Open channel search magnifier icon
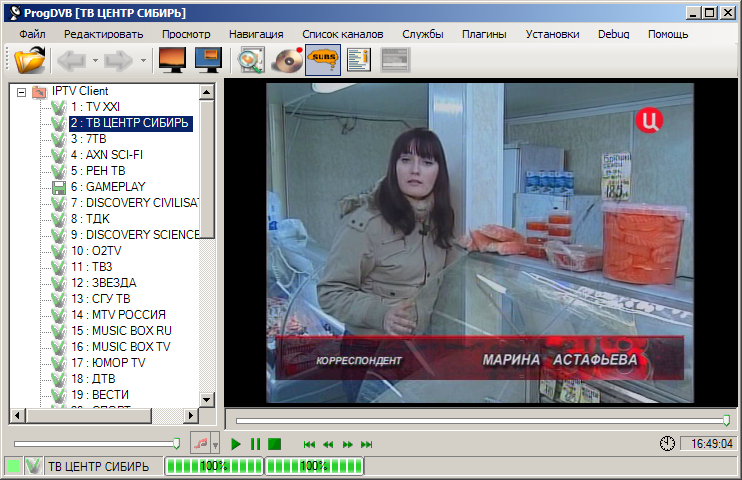Image resolution: width=742 pixels, height=480 pixels. [x=251, y=60]
